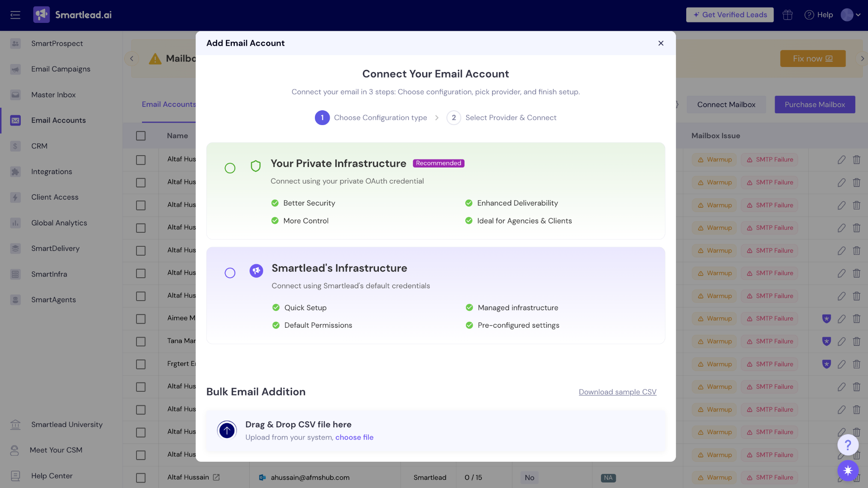
Task: Open Global Analytics in sidebar
Action: tap(59, 223)
